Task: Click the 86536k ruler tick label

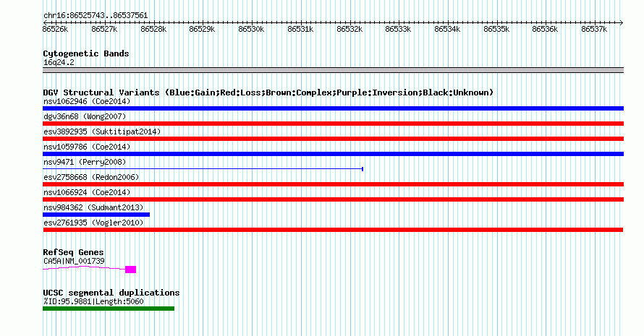Action: (x=545, y=29)
